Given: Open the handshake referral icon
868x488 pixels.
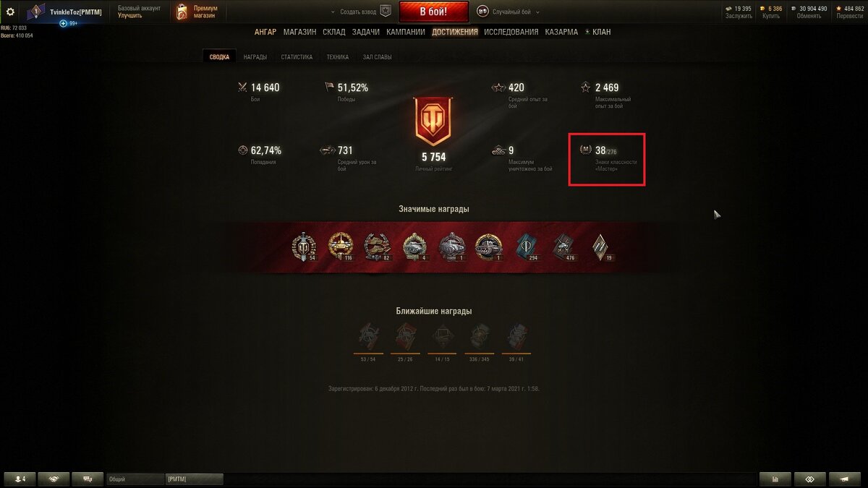Looking at the screenshot, I should (x=54, y=479).
